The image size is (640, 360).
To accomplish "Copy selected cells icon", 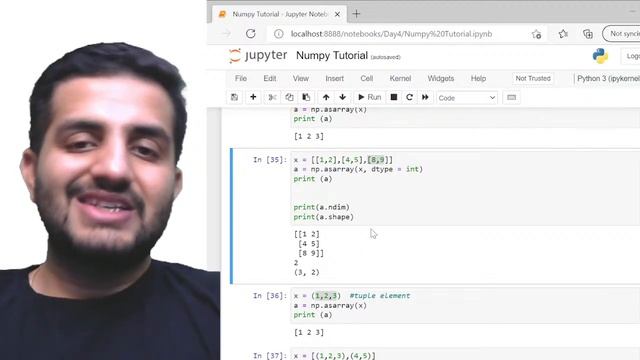I will tap(289, 98).
